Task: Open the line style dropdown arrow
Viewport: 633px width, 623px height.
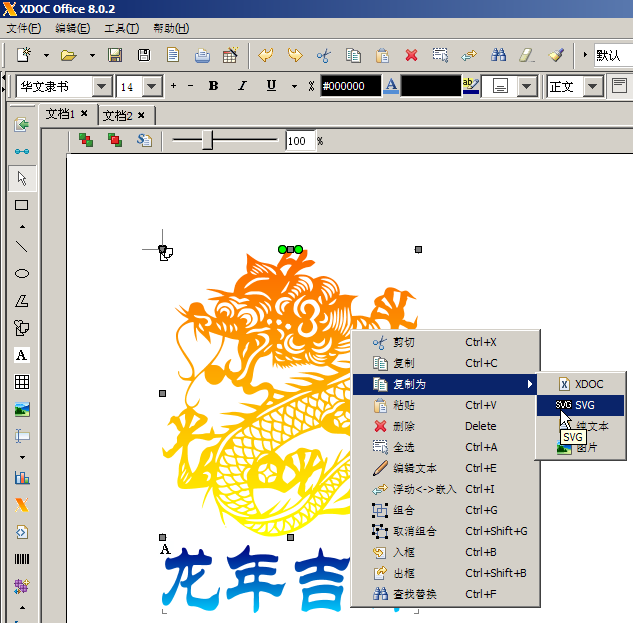Action: 526,86
